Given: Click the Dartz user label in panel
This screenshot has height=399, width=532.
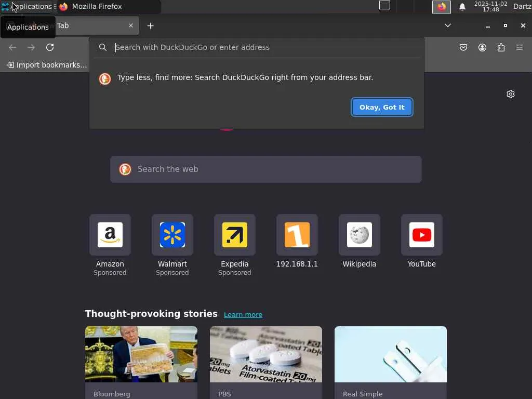Looking at the screenshot, I should click(x=522, y=6).
